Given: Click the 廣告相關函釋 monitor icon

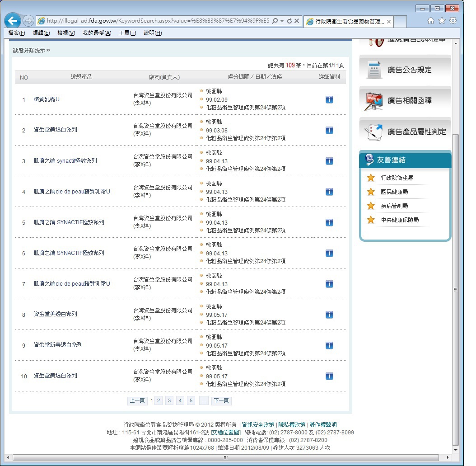Looking at the screenshot, I should [373, 101].
